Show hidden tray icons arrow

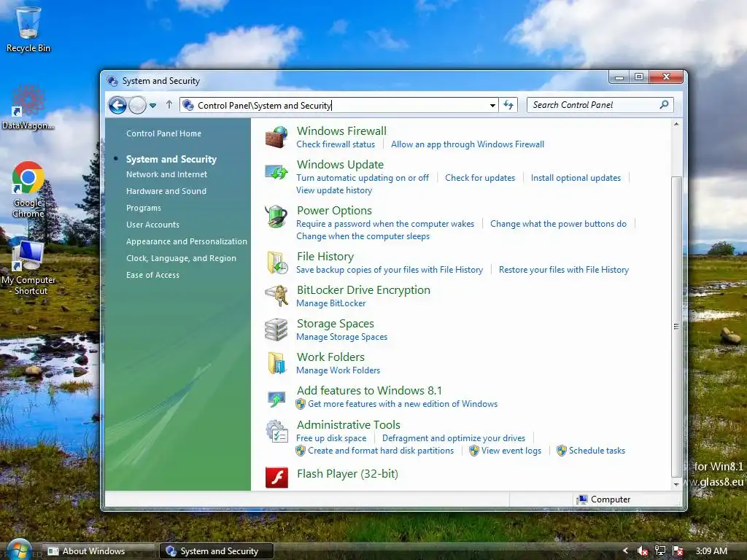[625, 551]
